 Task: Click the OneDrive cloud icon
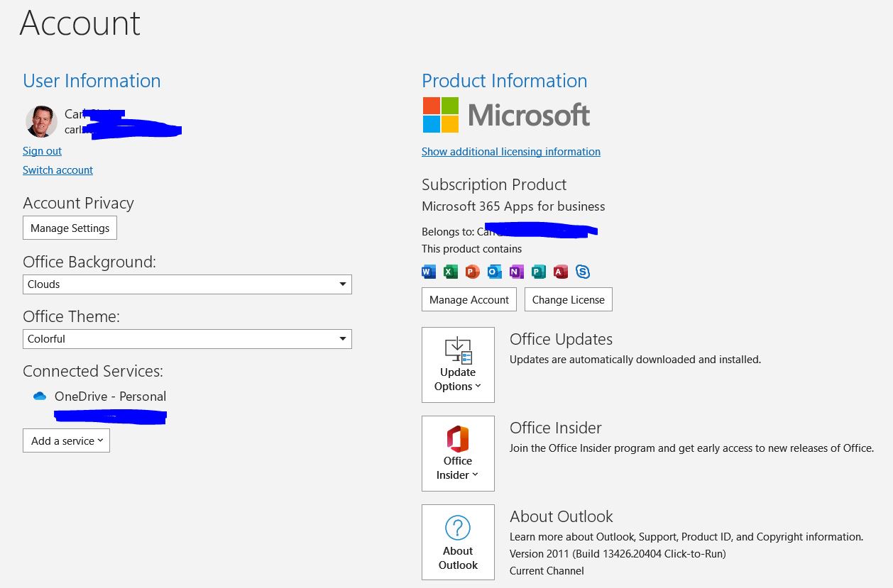pyautogui.click(x=40, y=396)
